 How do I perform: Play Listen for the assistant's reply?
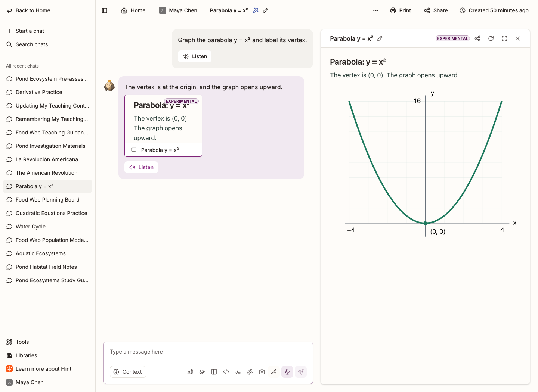pyautogui.click(x=141, y=167)
